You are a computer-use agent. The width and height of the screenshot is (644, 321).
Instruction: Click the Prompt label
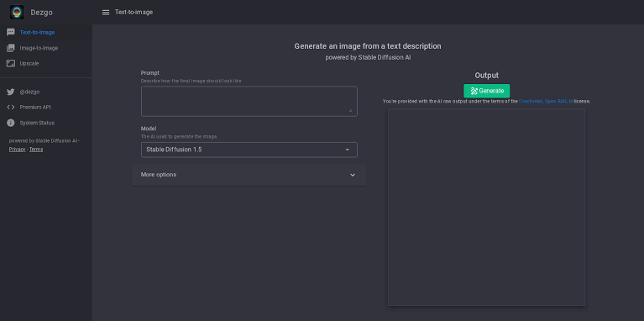[x=150, y=73]
